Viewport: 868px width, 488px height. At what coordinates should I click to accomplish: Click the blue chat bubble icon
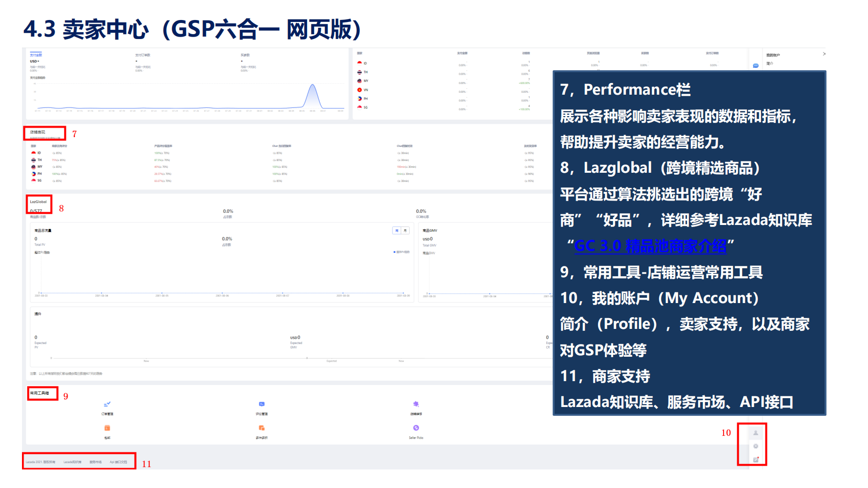click(756, 65)
